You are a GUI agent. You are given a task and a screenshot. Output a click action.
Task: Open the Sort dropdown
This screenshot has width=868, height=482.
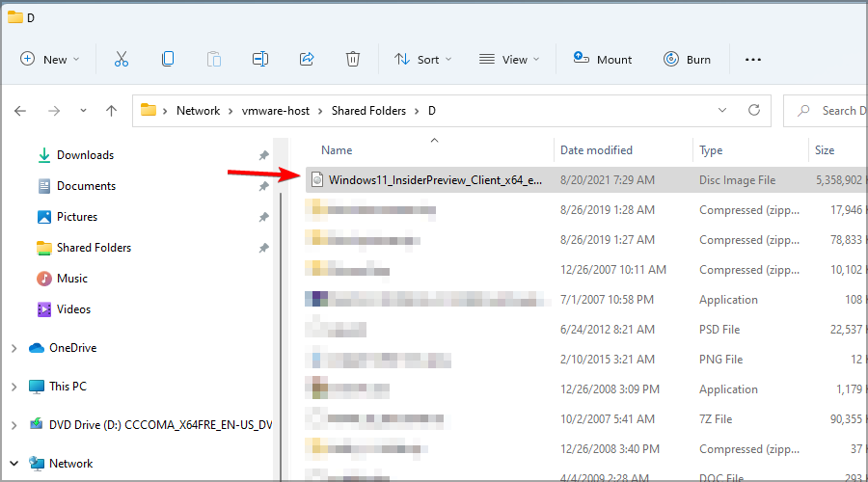pos(423,59)
